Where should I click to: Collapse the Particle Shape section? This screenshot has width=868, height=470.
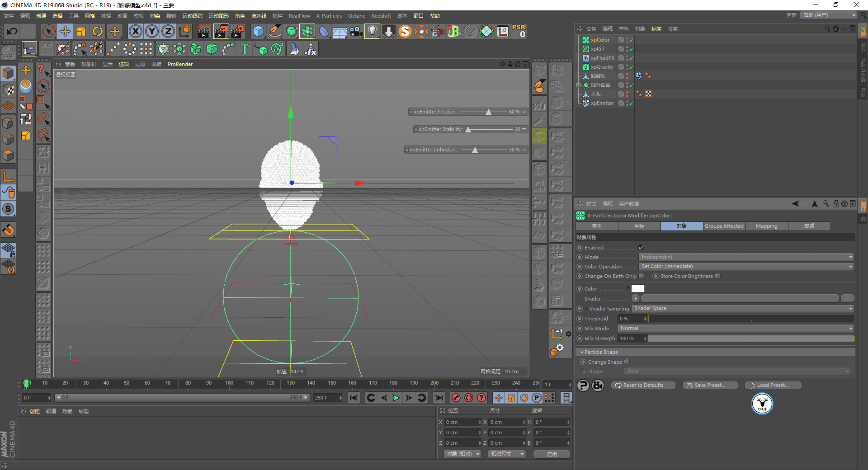(x=582, y=352)
